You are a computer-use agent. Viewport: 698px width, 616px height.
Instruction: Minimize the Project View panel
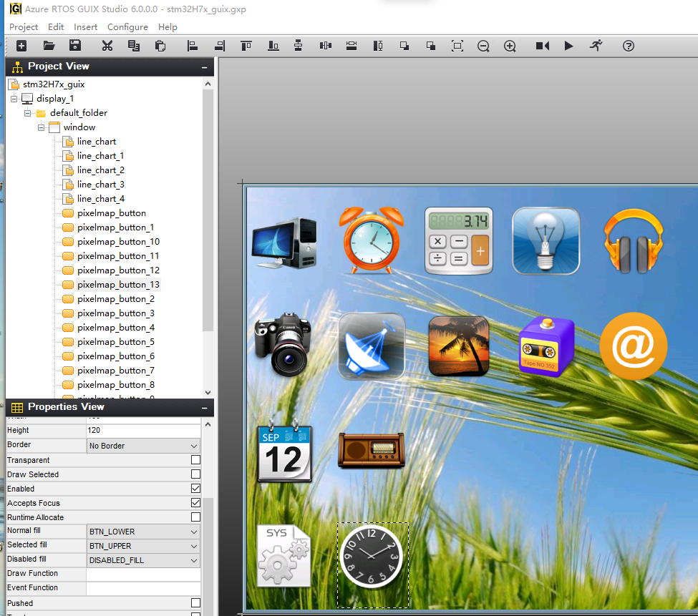(x=204, y=67)
